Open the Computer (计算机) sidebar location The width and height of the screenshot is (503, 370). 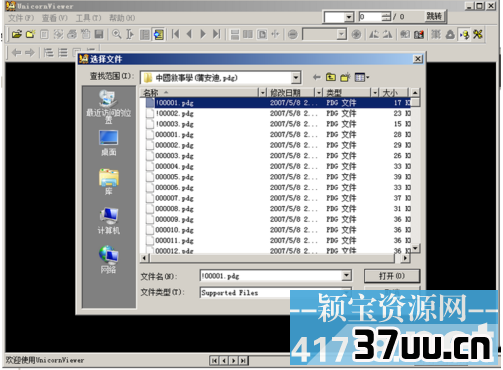point(109,221)
